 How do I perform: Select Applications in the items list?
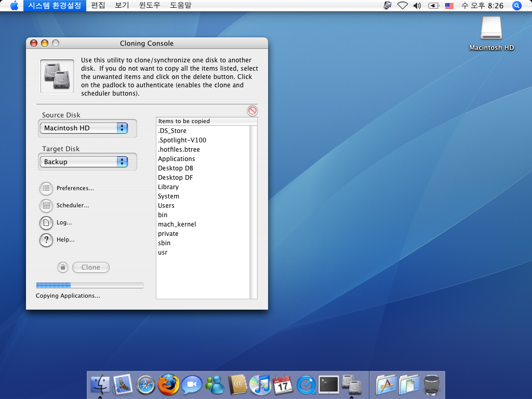pyautogui.click(x=177, y=159)
